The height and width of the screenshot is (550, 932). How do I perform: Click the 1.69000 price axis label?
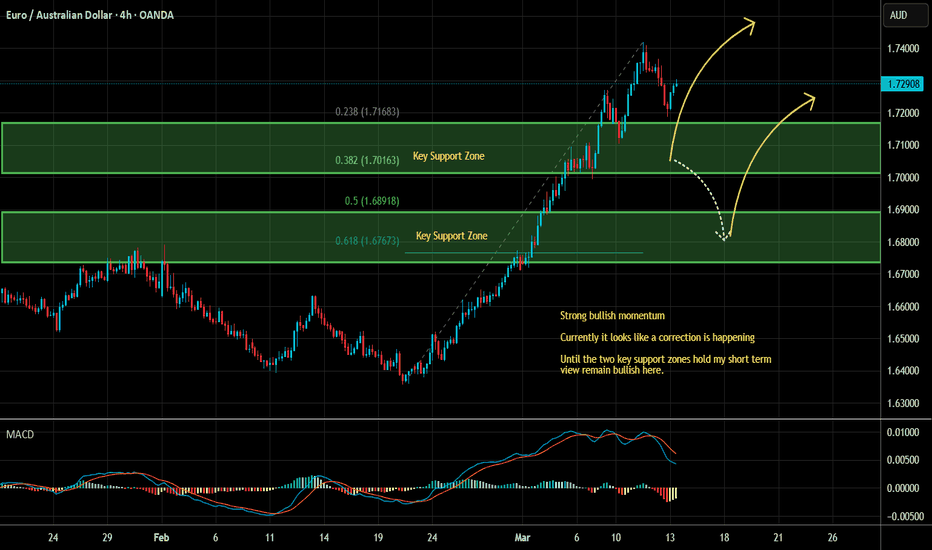click(903, 210)
